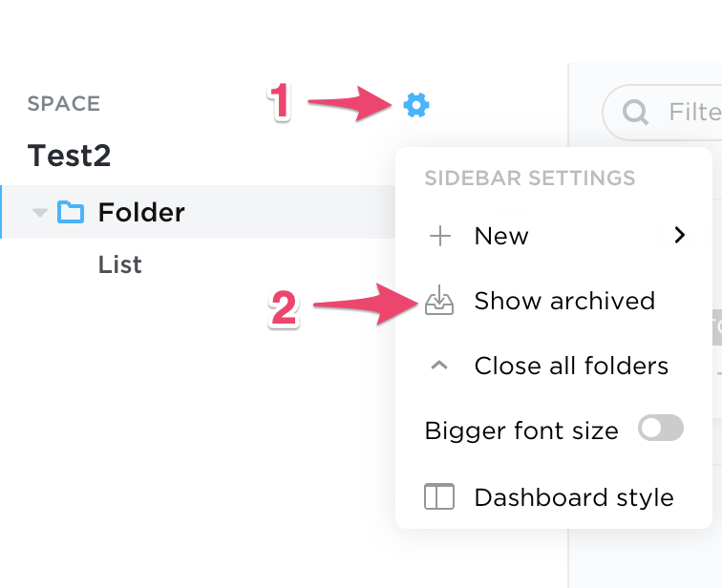Select Close all folders option
The image size is (722, 588).
[x=554, y=366]
